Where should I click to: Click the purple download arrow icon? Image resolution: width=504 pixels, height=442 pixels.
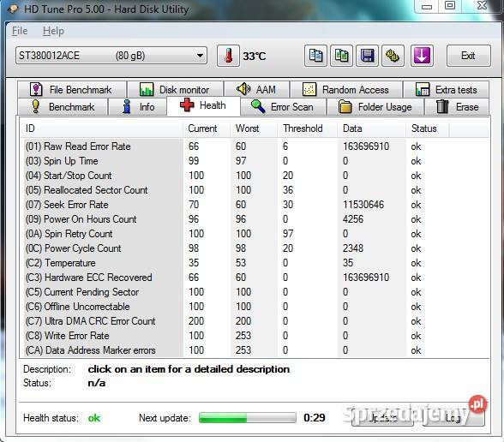point(422,56)
